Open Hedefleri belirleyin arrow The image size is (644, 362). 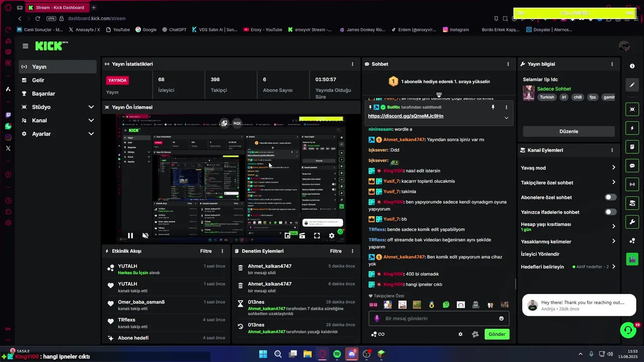613,266
